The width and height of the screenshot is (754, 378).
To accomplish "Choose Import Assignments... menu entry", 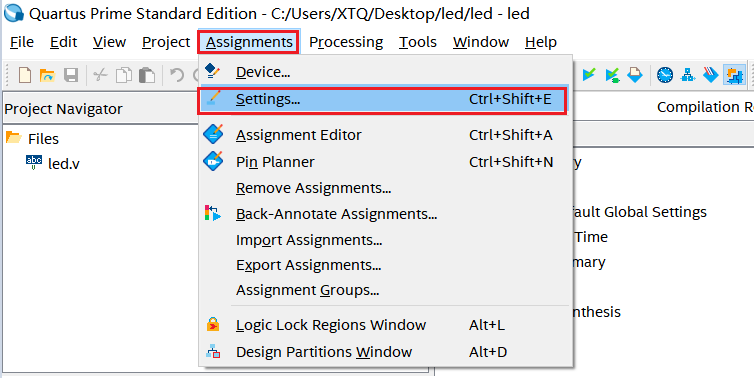I will click(385, 239).
